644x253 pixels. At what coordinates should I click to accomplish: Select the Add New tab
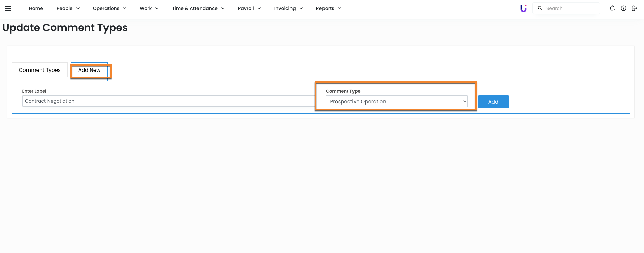click(x=89, y=70)
